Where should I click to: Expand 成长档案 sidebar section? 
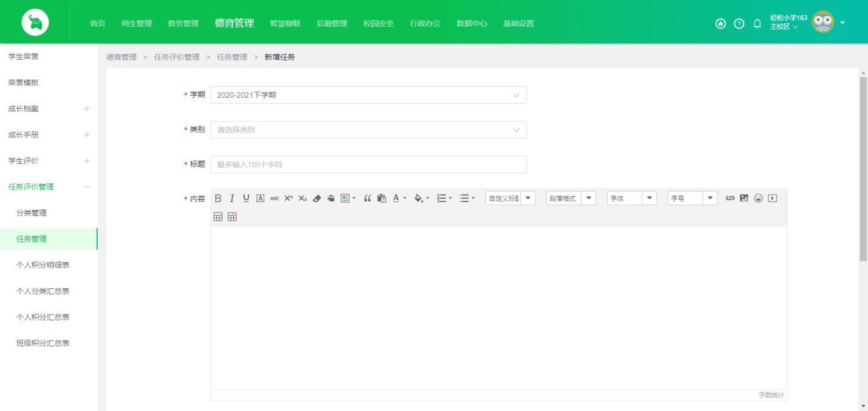click(87, 109)
